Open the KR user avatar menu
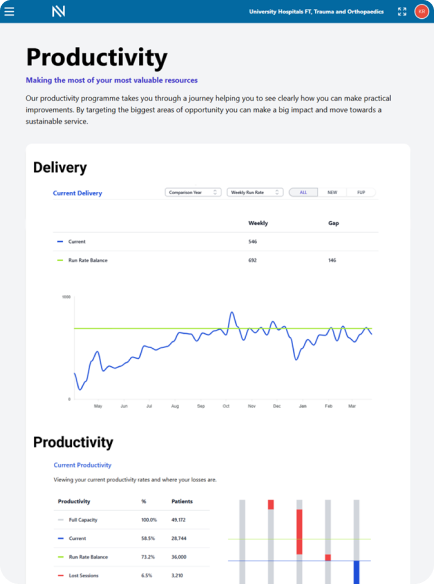 point(422,12)
